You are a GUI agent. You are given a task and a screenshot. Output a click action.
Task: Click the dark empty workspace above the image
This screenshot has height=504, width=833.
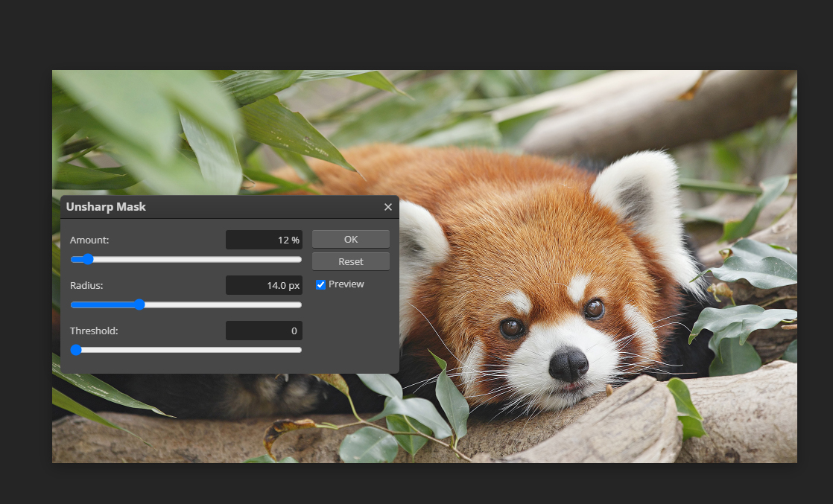point(417,34)
